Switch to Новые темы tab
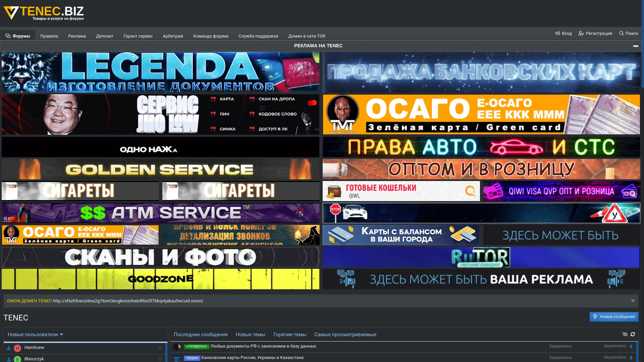This screenshot has width=644, height=362. click(x=250, y=335)
